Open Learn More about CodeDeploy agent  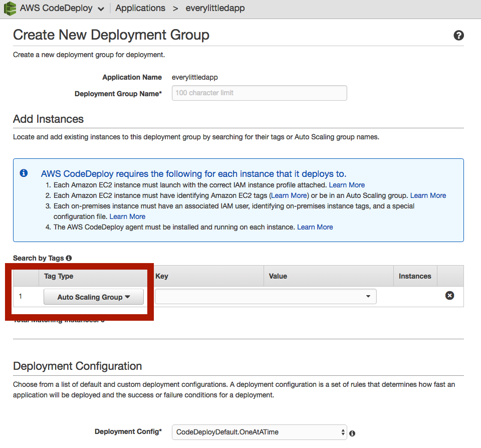coord(315,227)
